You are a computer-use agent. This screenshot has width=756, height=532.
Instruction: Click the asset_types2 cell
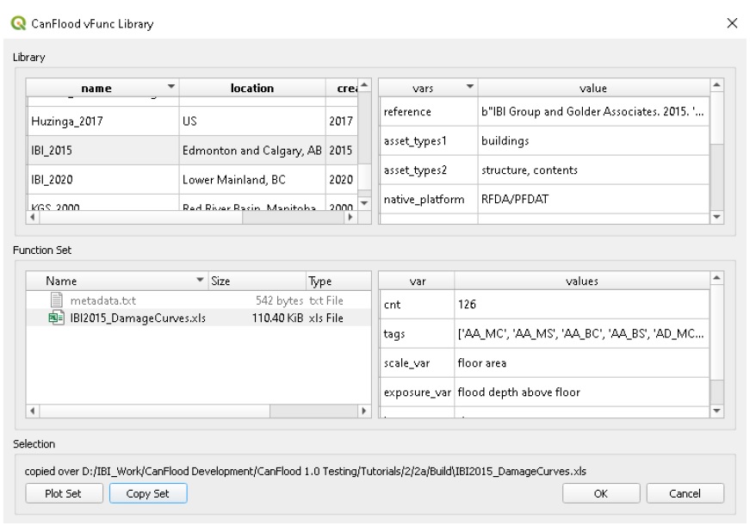tap(428, 170)
